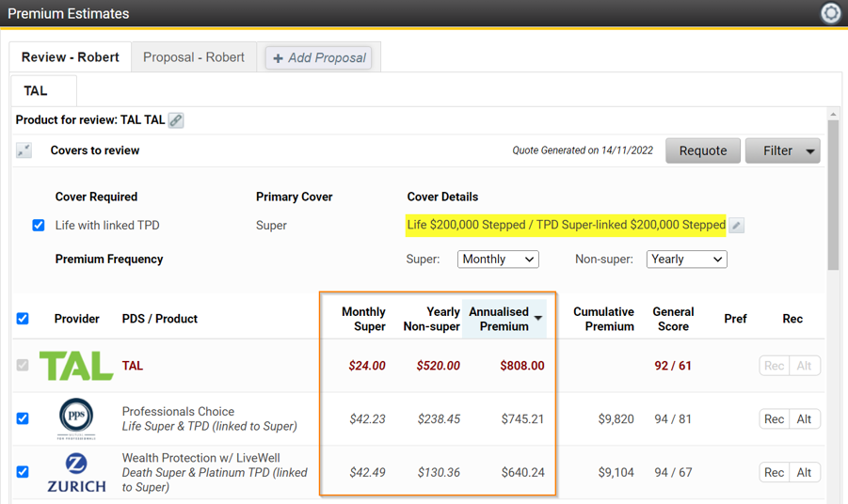Click Rec button for Zurich Wealth Protection
Viewport: 848px width, 504px height.
774,472
